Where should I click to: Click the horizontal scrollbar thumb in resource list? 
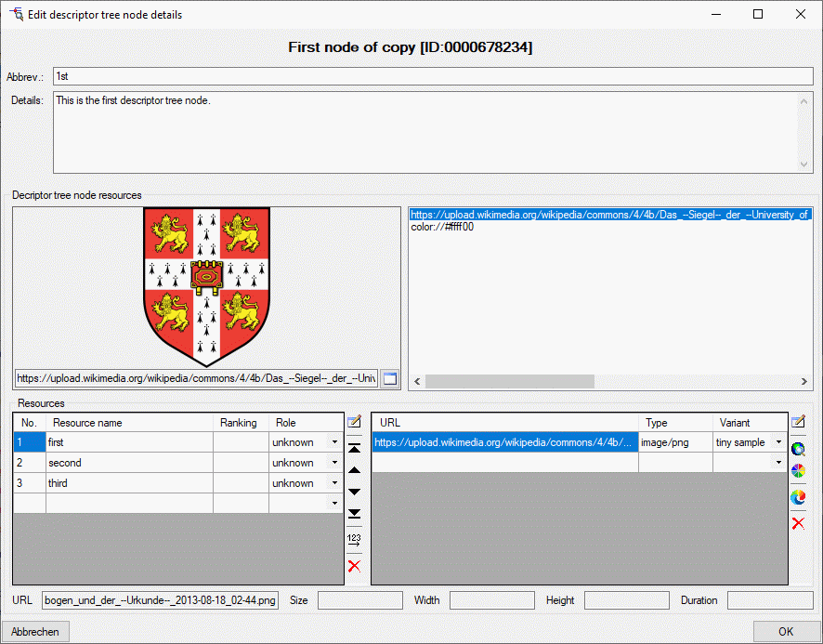(x=510, y=381)
